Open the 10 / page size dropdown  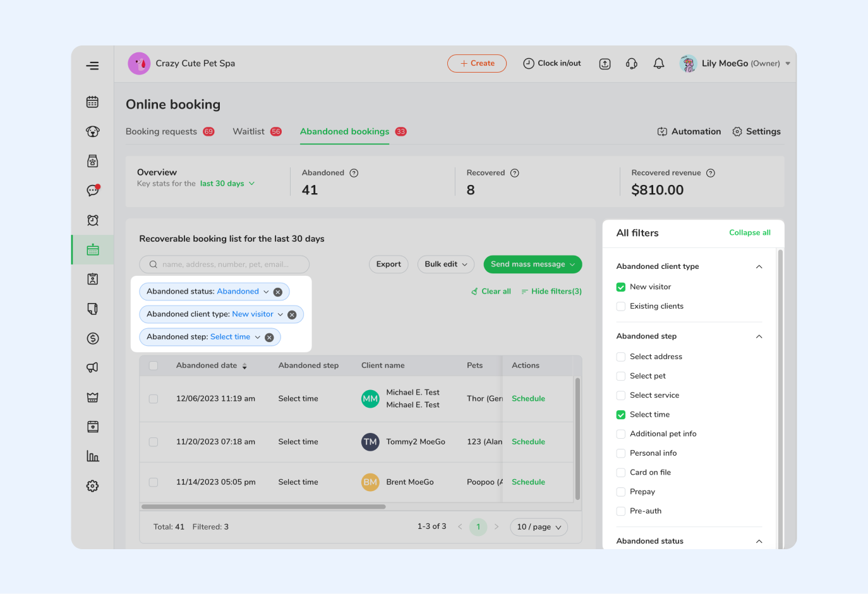pyautogui.click(x=538, y=527)
